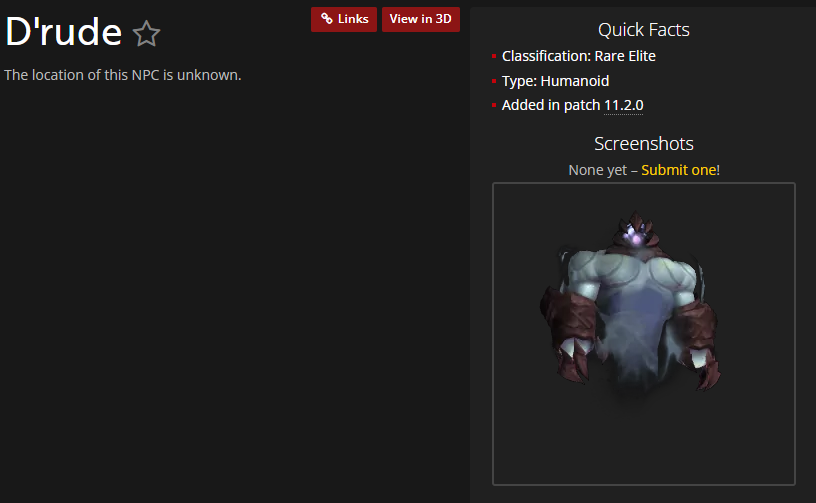The height and width of the screenshot is (503, 816).
Task: Follow the 11.2.0 patch link
Action: (623, 105)
